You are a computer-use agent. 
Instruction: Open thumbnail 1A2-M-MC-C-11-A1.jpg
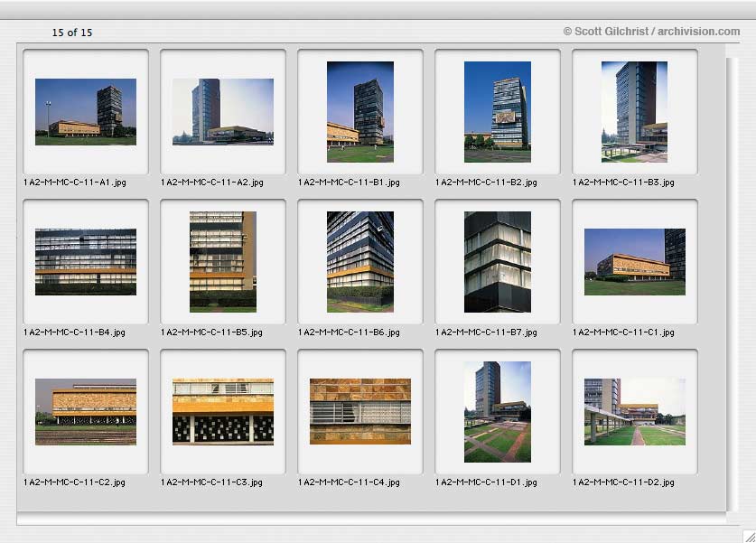pyautogui.click(x=86, y=112)
